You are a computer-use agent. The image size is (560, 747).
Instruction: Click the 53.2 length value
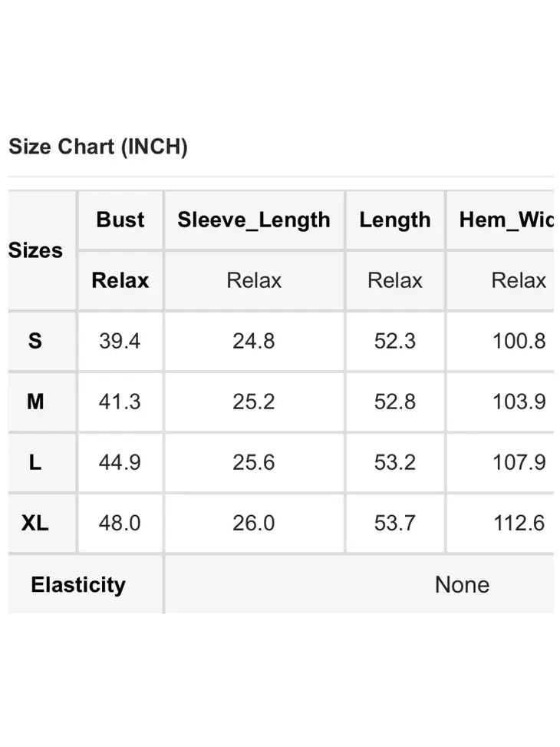(x=394, y=462)
